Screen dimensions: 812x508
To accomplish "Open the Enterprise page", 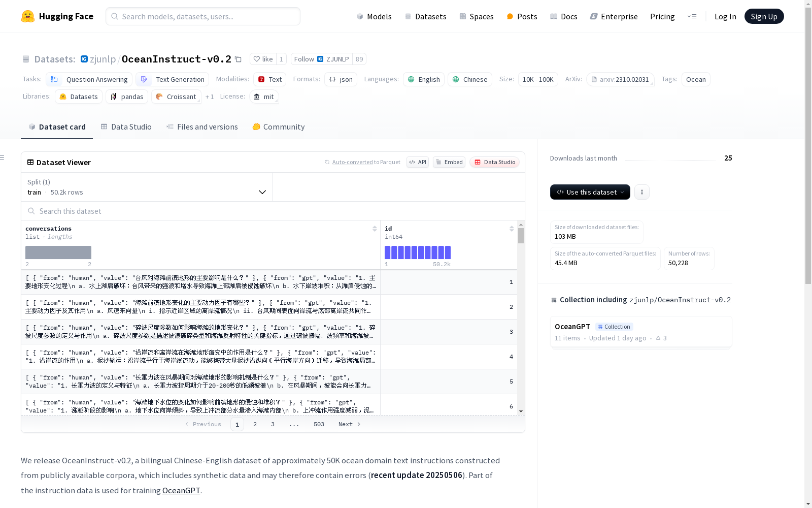I will [x=614, y=16].
